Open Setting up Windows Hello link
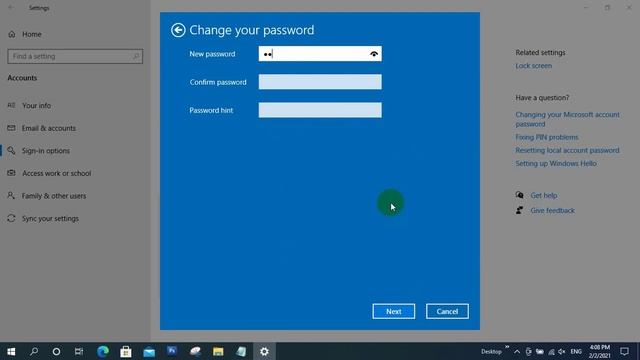This screenshot has height=360, width=640. pos(556,163)
